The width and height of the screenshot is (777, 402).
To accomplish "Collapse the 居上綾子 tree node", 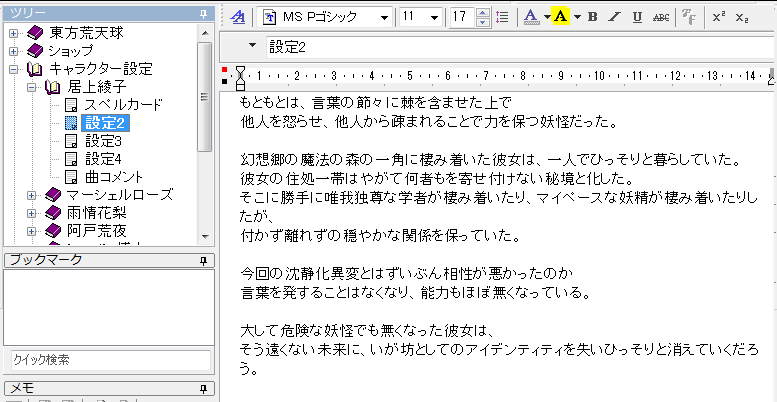I will (x=32, y=87).
